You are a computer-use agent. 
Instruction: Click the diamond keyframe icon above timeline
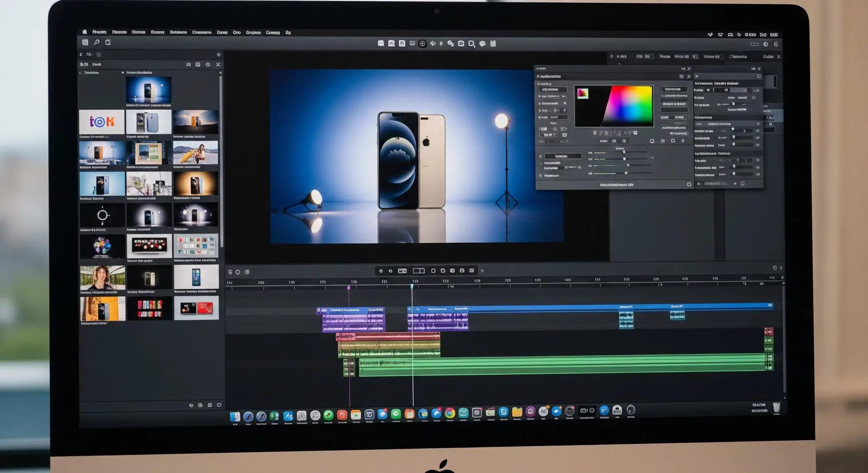tap(381, 271)
